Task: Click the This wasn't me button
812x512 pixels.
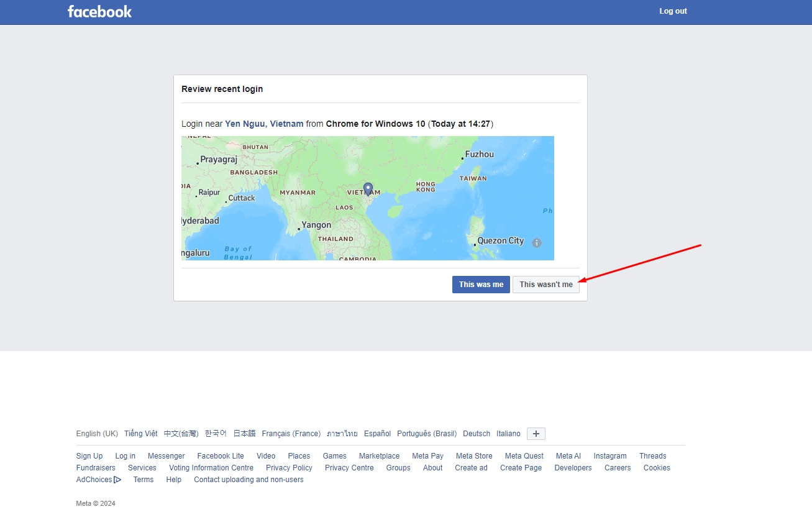Action: coord(546,285)
